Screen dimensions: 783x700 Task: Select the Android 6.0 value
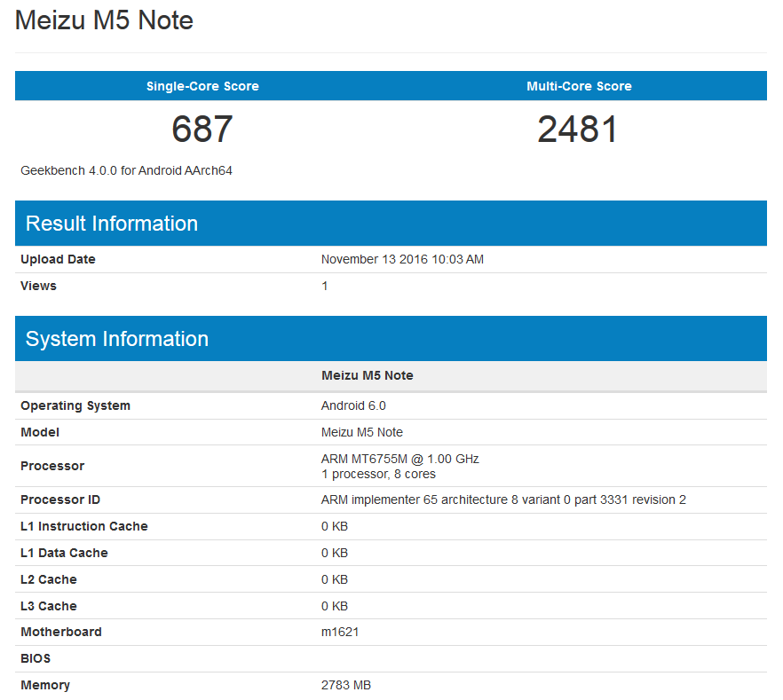tap(344, 405)
